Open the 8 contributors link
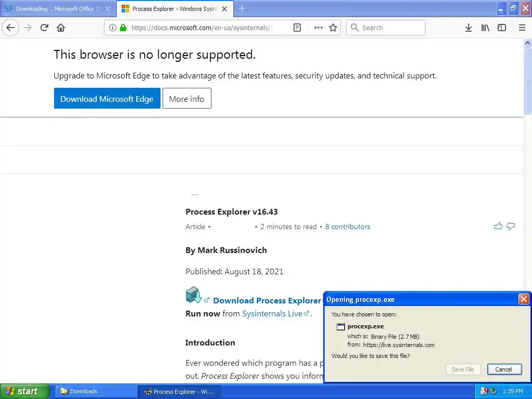The image size is (532, 399). [x=348, y=227]
